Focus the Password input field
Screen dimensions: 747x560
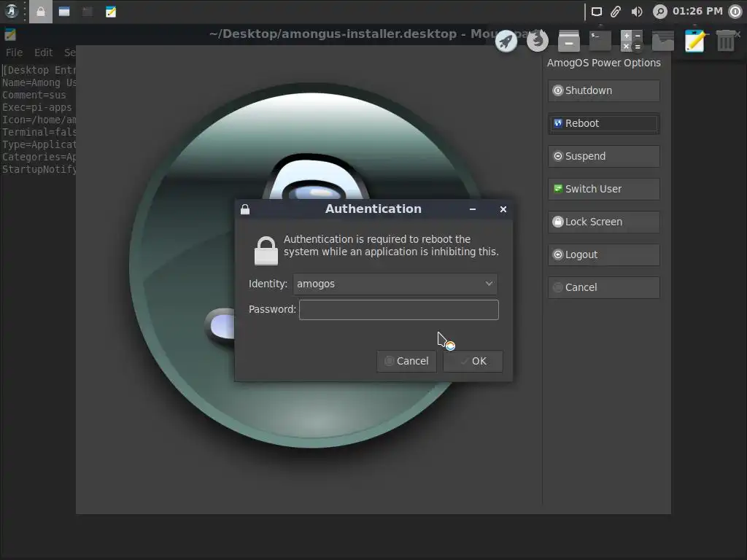coord(399,309)
